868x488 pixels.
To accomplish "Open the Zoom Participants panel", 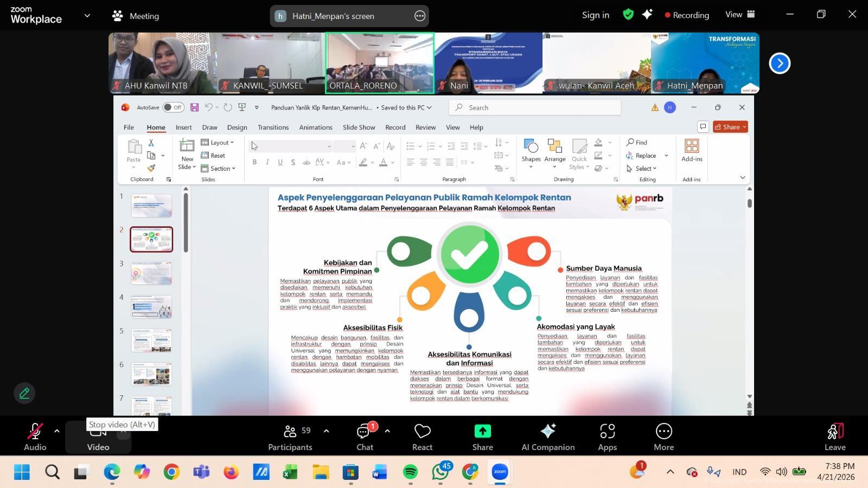I will tap(290, 437).
